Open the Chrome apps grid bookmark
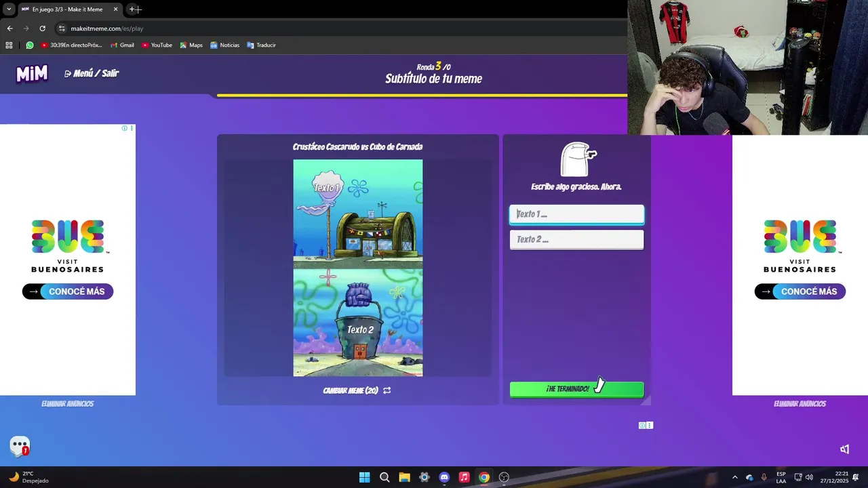This screenshot has width=868, height=488. 9,45
